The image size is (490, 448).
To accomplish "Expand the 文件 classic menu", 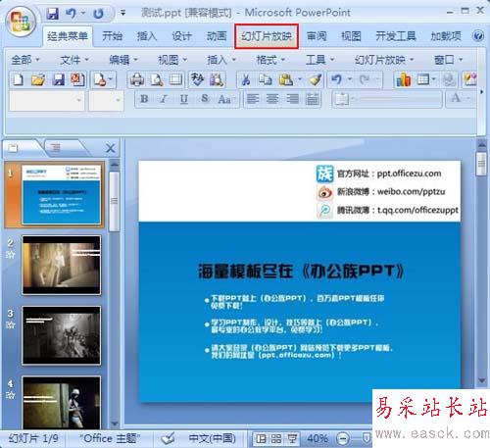I will pos(74,60).
